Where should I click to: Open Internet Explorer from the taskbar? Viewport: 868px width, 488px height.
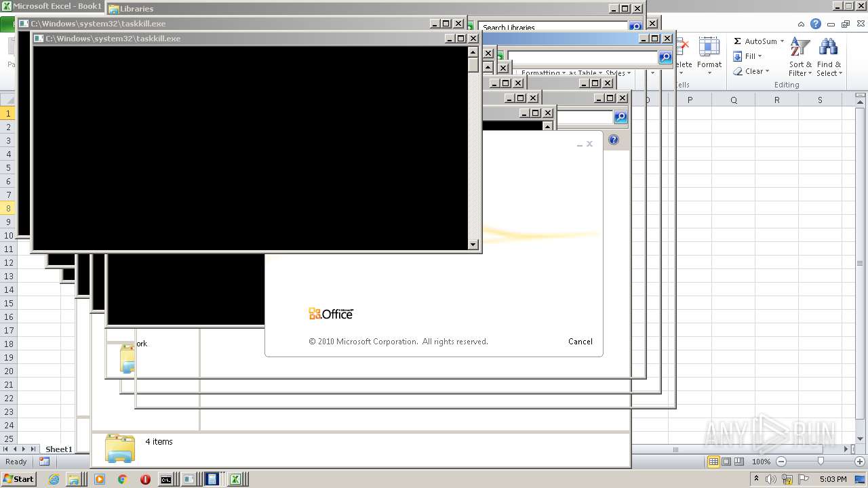click(x=54, y=479)
